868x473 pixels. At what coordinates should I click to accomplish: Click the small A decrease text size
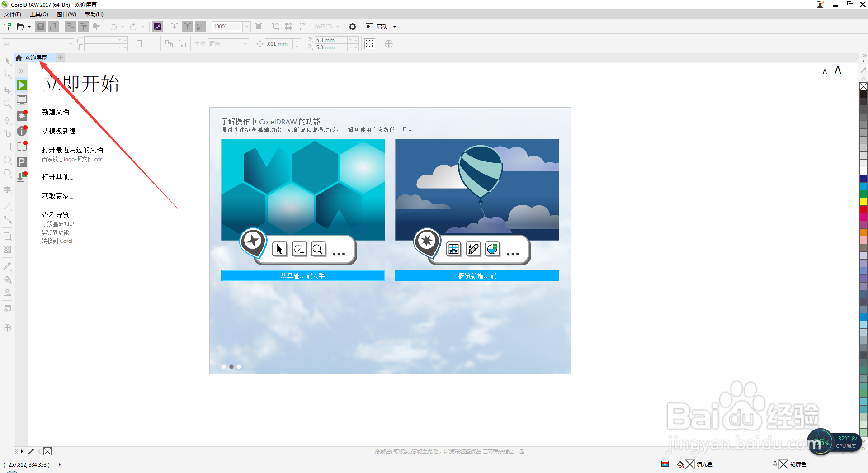(x=825, y=71)
